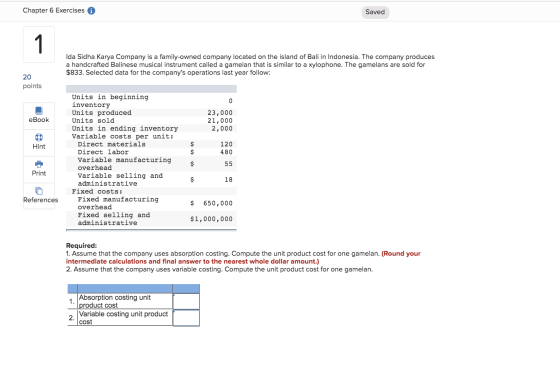This screenshot has height=373, width=560.
Task: Click the Absorption costing unit product cost row
Action: [134, 301]
